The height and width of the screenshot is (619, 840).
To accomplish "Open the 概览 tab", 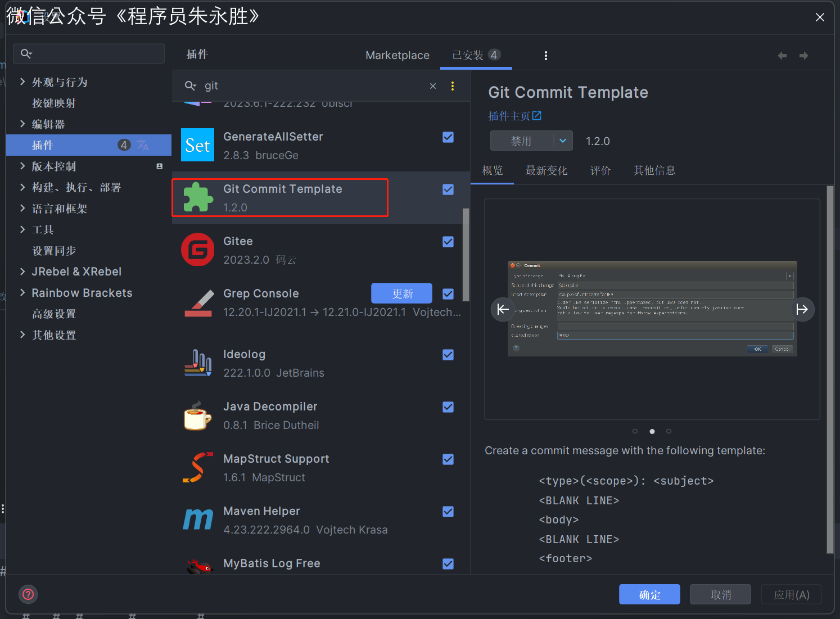I will (x=493, y=170).
